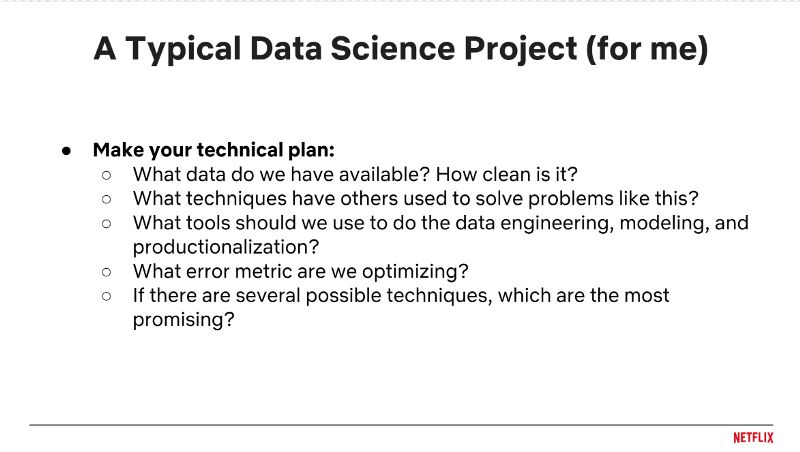The width and height of the screenshot is (800, 452).
Task: Click the hollow bullet beside 'What tools should we'
Action: click(107, 222)
